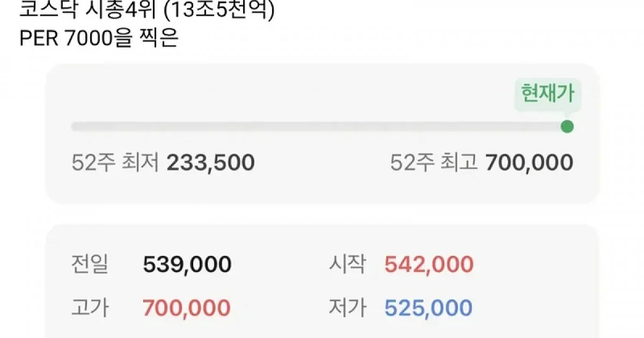
Task: Click the left end of the range bar
Action: tap(74, 127)
